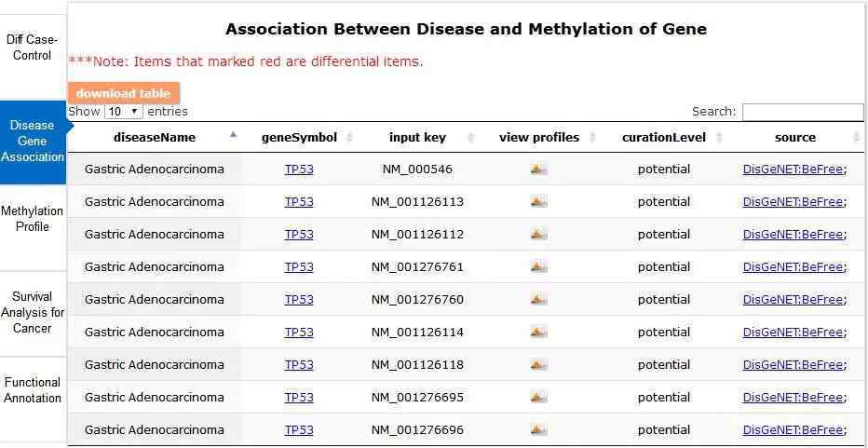Viewport: 868px width, 448px height.
Task: Open view profiles icon for NM_001126114
Action: pos(538,333)
